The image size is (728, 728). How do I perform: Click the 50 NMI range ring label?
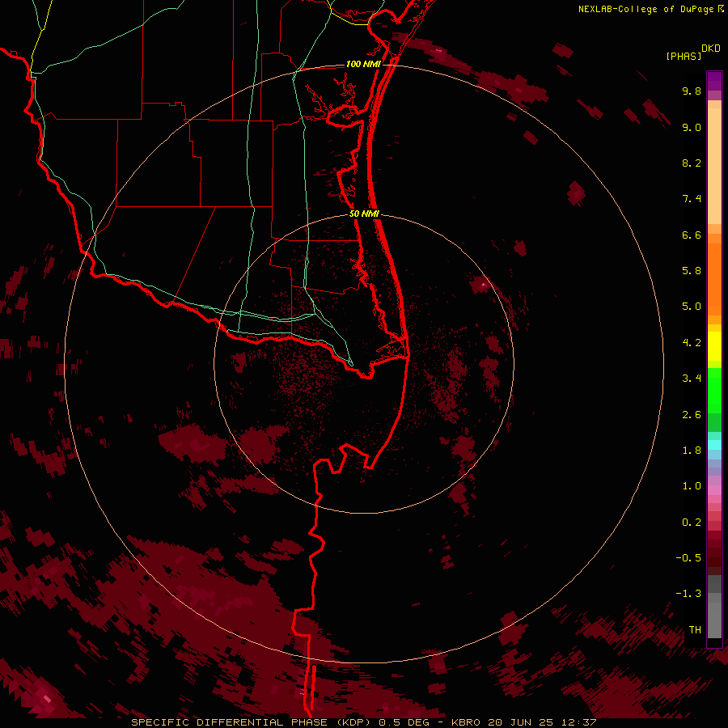click(365, 214)
